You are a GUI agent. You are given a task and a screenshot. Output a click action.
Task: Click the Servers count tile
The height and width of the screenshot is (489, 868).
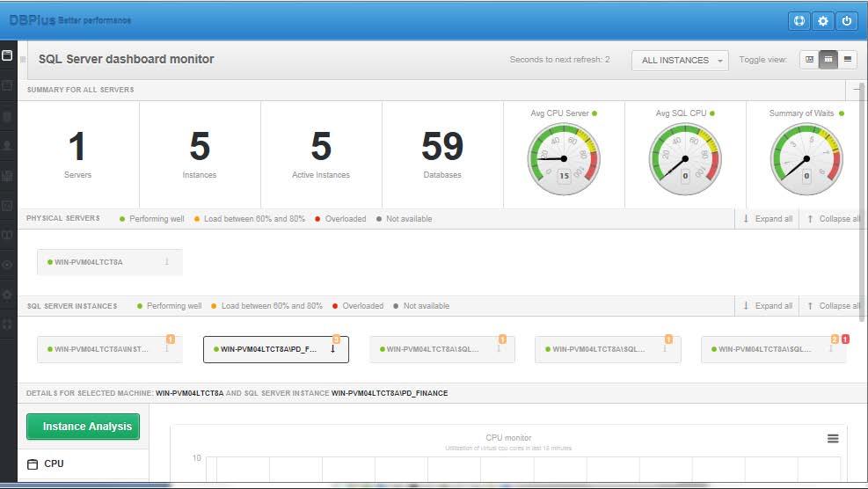tap(78, 154)
